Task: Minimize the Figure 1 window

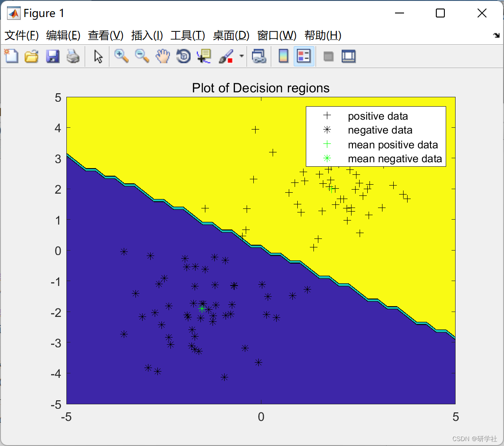Action: 399,13
